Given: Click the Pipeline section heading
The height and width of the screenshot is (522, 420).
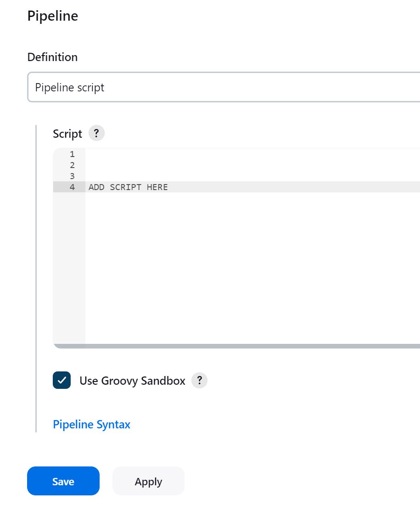Looking at the screenshot, I should pyautogui.click(x=53, y=16).
